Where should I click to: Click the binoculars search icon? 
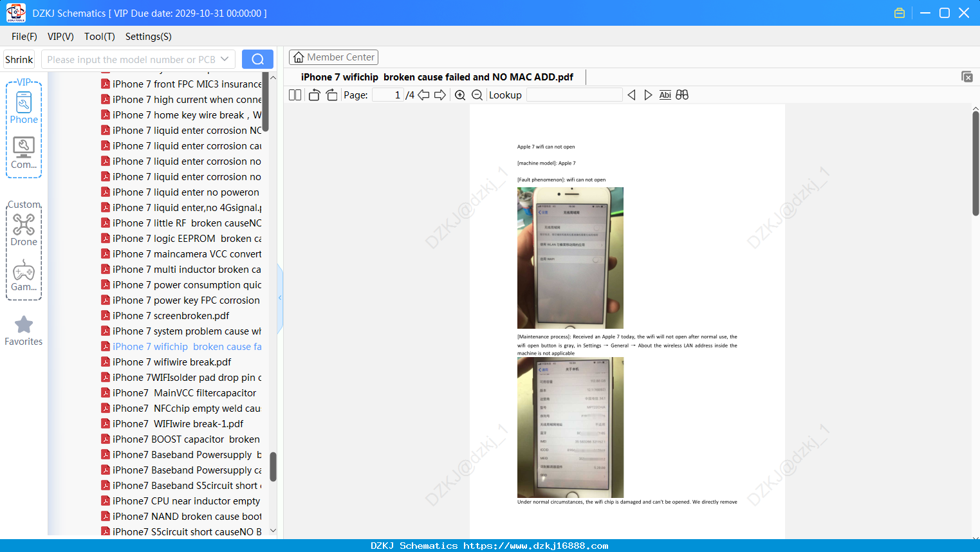682,95
